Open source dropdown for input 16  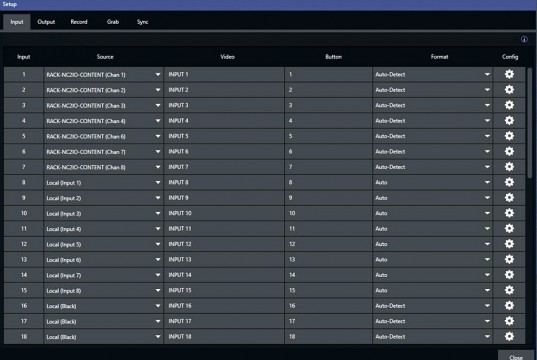click(x=103, y=306)
